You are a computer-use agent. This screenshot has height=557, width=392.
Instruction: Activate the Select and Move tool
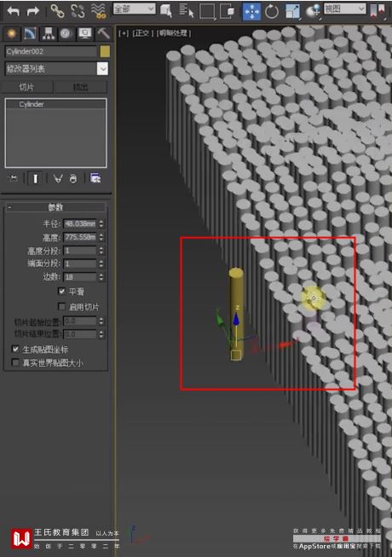pyautogui.click(x=251, y=12)
